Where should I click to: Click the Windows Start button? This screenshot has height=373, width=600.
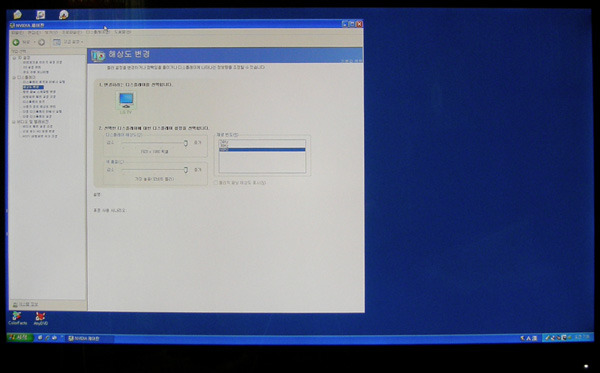click(x=20, y=338)
